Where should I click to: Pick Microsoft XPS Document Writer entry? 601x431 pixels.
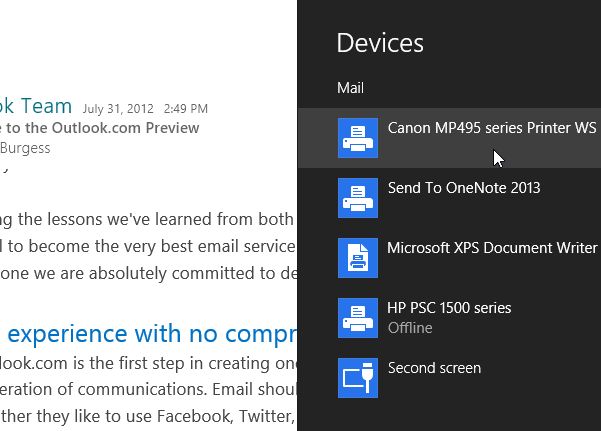[x=492, y=248]
